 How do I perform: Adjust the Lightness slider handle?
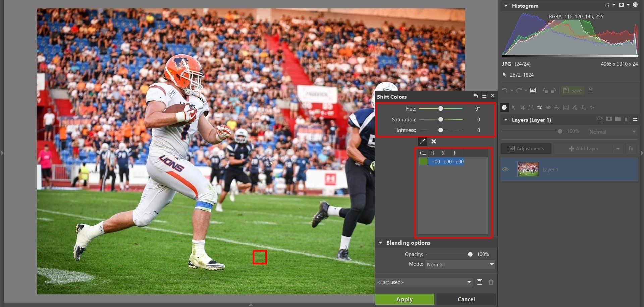[x=441, y=130]
